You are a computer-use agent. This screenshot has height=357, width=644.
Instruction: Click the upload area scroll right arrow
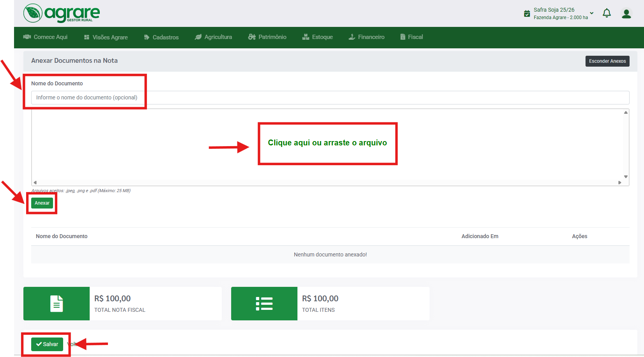tap(619, 182)
